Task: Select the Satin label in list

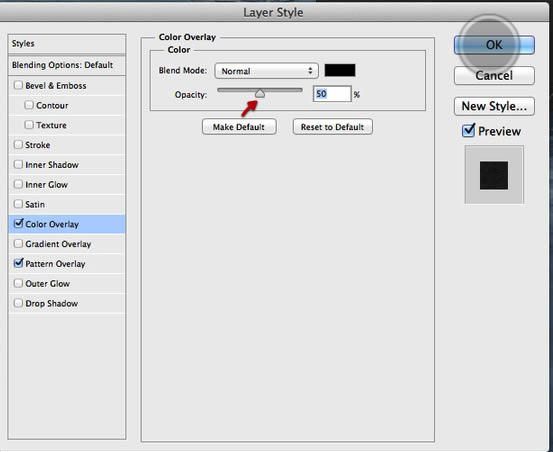Action: (35, 204)
